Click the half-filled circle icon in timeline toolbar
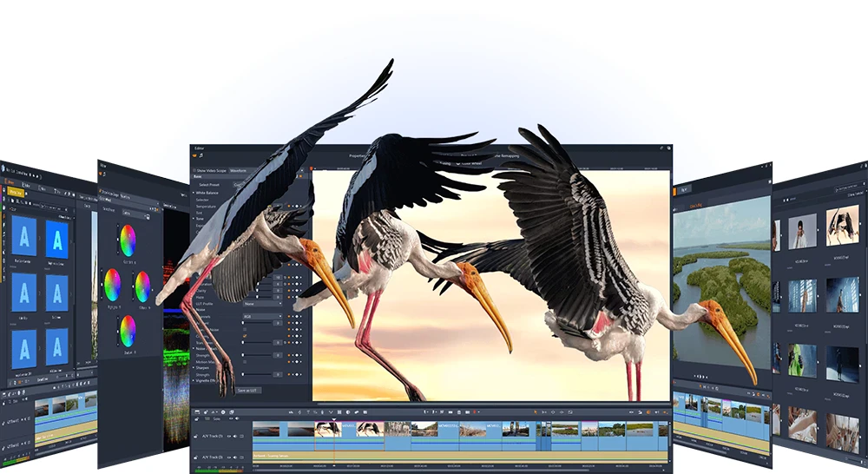868x474 pixels. pyautogui.click(x=348, y=412)
